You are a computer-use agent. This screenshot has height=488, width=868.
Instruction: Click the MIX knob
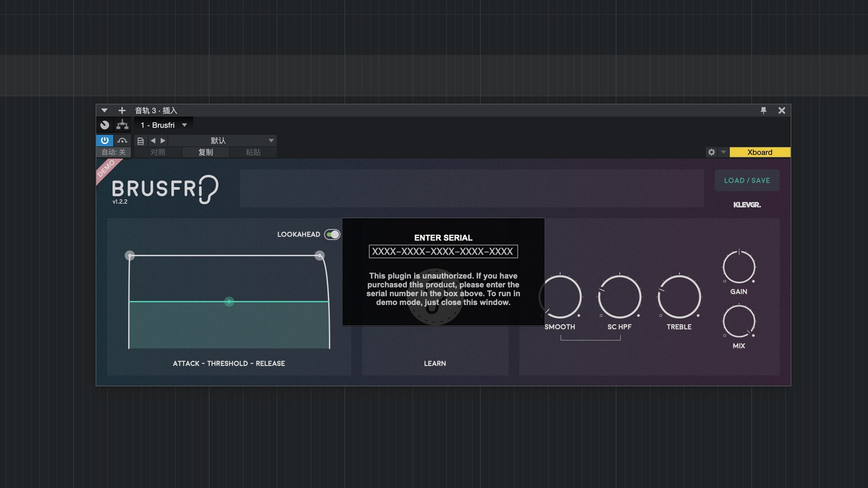[739, 321]
